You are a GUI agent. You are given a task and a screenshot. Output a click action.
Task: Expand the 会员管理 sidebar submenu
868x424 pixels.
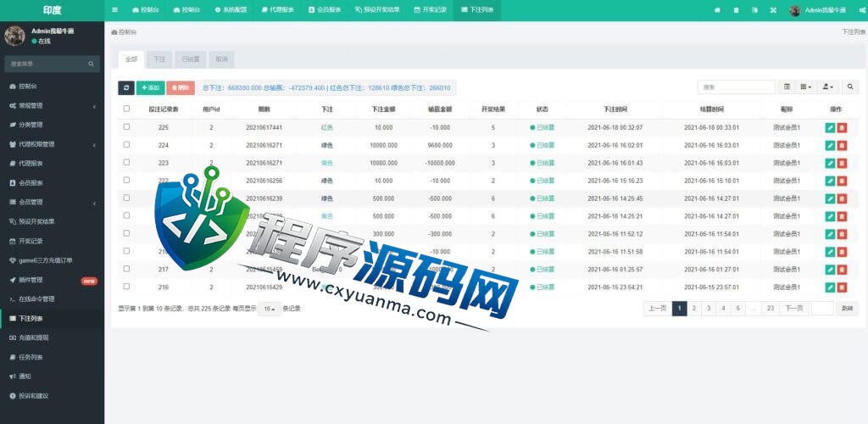point(52,202)
